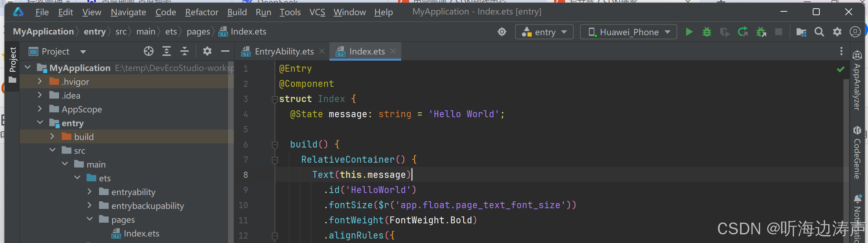Collapse the ets folder
868x243 pixels.
pyautogui.click(x=77, y=178)
